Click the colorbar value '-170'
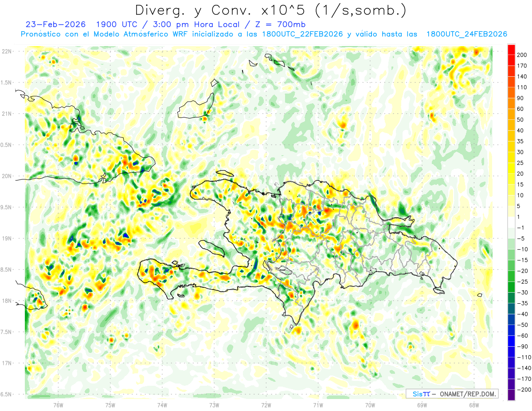This screenshot has width=532, height=411. [x=524, y=379]
